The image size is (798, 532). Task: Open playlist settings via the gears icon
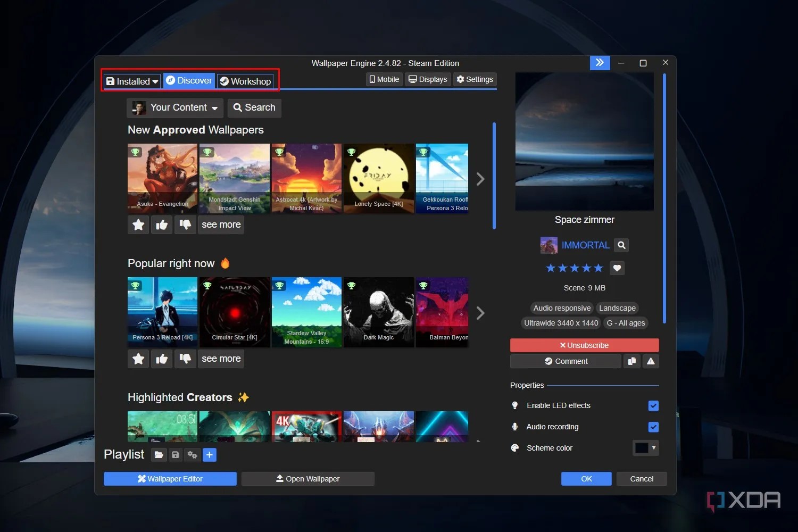[192, 455]
